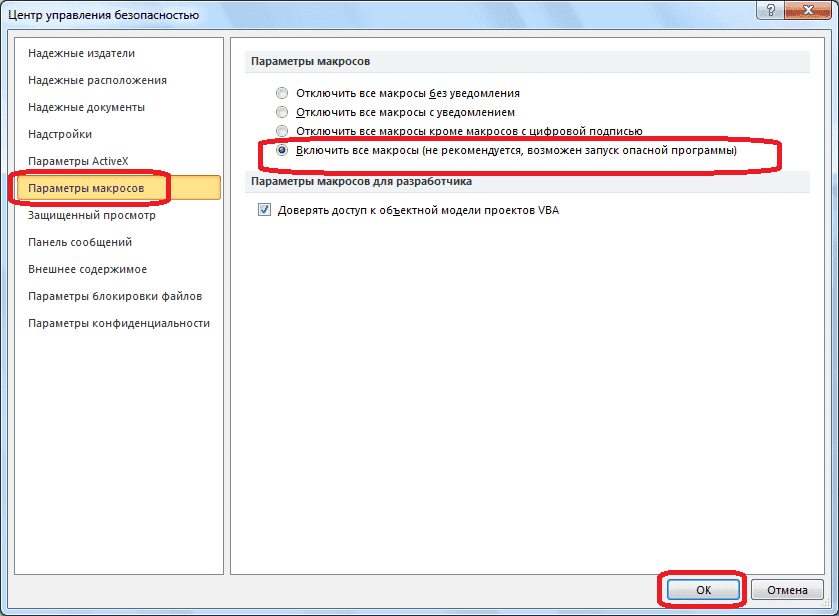Open dialog help via the question mark icon
Viewport: 839px width, 616px height.
[769, 11]
